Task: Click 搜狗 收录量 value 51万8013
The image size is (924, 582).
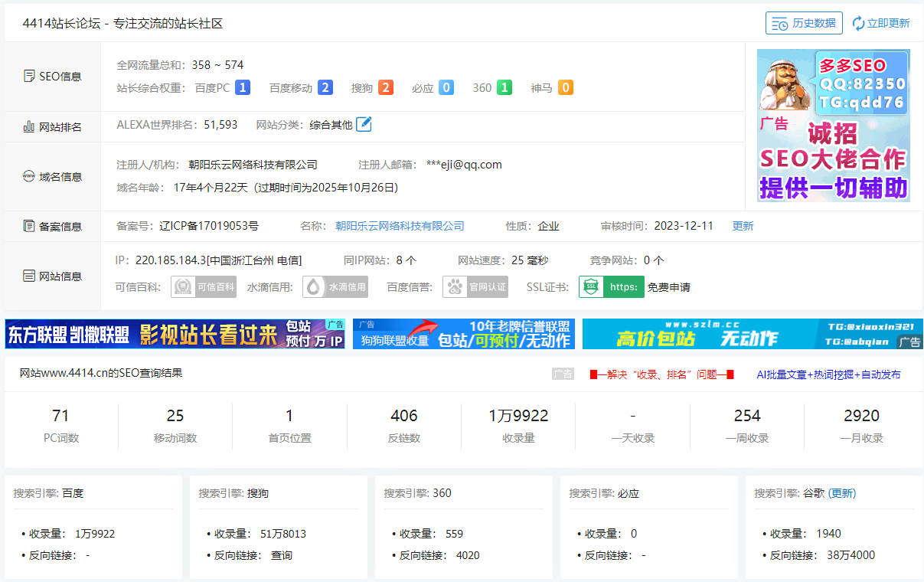Action: 283,534
